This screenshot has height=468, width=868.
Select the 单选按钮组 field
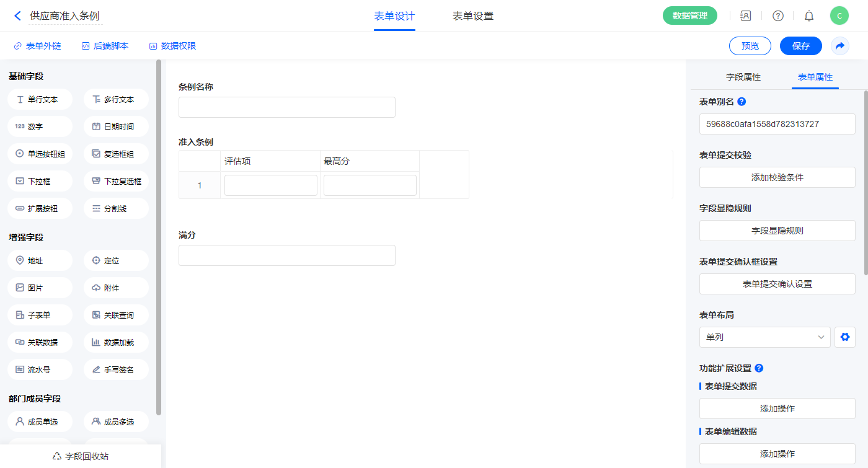[40, 154]
